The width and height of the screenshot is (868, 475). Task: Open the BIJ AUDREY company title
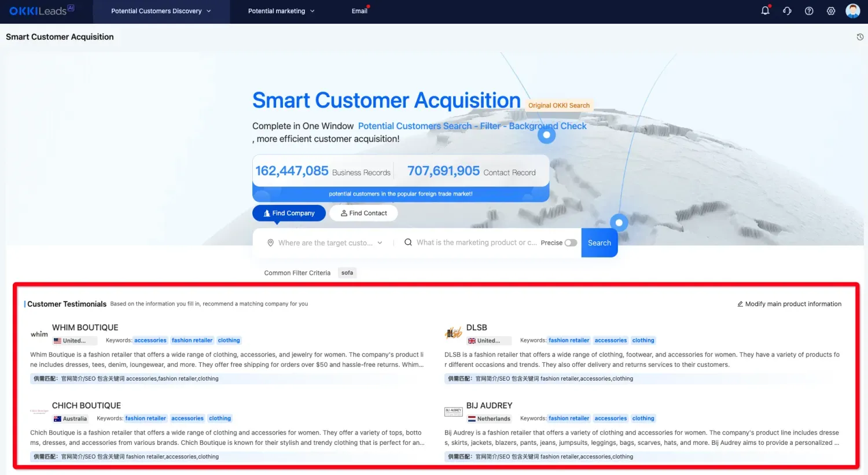click(x=490, y=406)
